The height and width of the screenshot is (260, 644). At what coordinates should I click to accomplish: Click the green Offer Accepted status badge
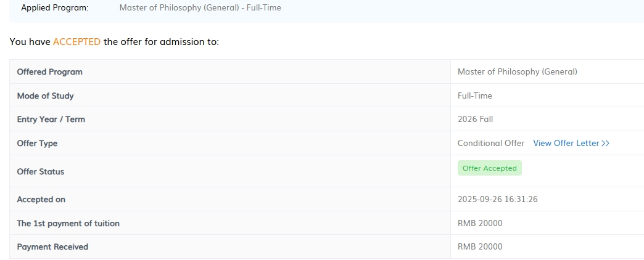[x=490, y=168]
